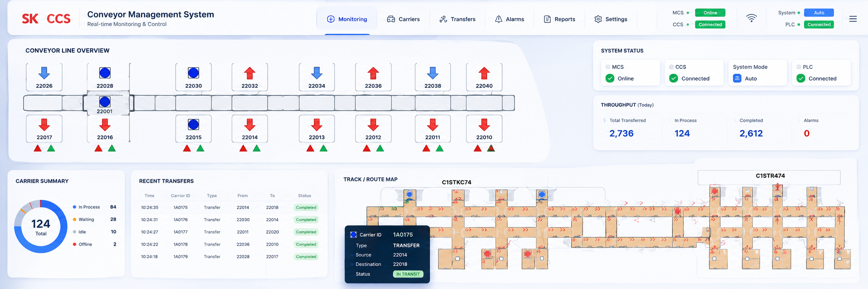Select station 22017 red down arrow
This screenshot has width=868, height=289.
click(44, 125)
